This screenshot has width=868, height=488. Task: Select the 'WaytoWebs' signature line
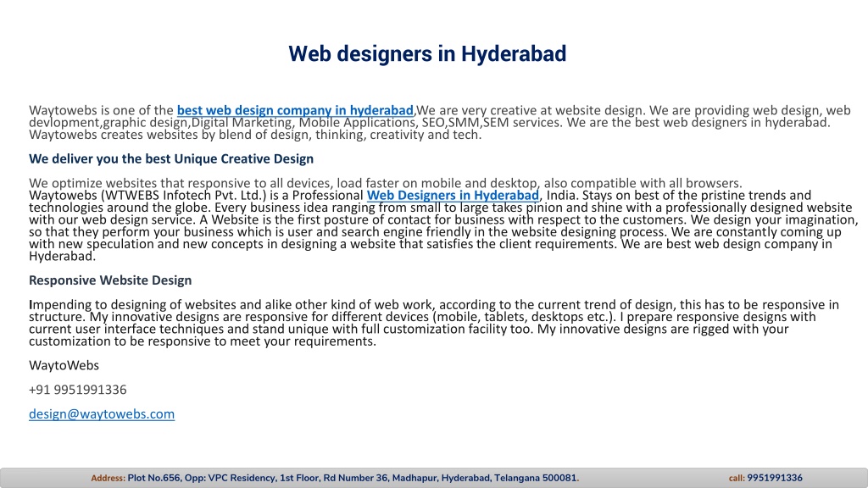[64, 365]
